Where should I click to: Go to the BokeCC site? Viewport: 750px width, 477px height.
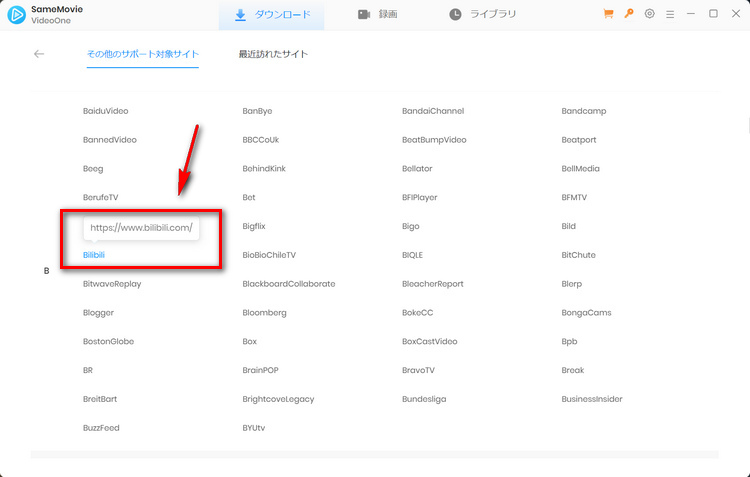(x=417, y=312)
